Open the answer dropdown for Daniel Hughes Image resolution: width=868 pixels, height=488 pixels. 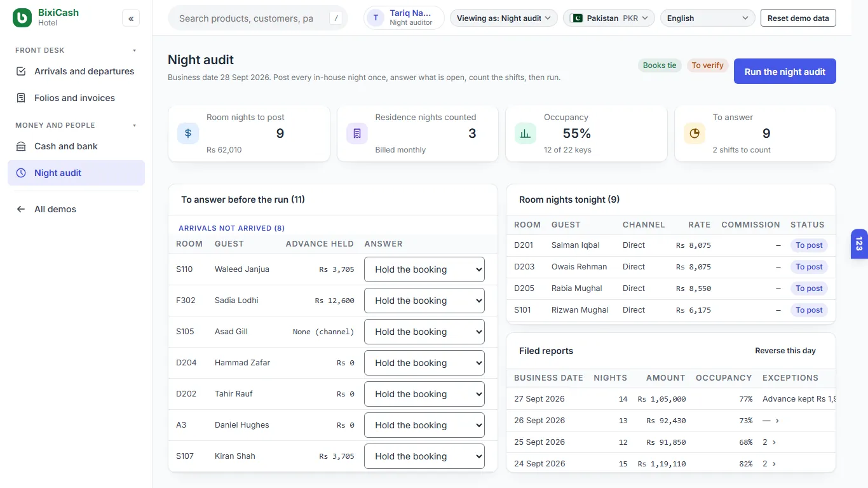tap(424, 425)
